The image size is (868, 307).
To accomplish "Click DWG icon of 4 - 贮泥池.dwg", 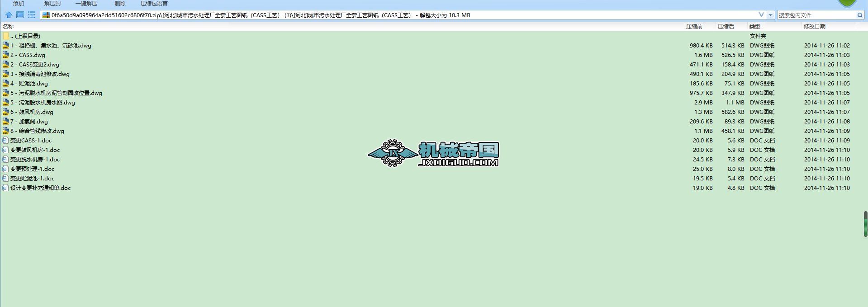I will coord(5,83).
